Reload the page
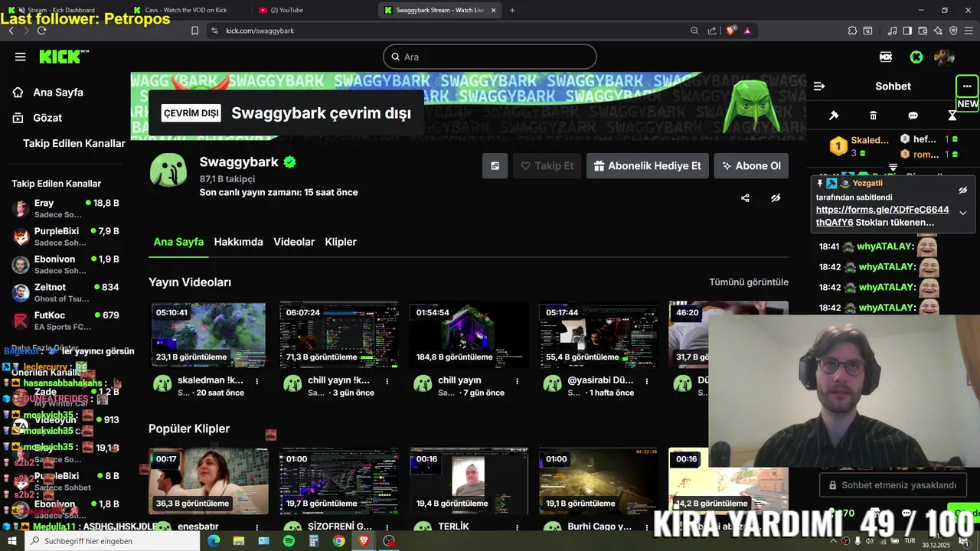The height and width of the screenshot is (551, 980). (x=41, y=31)
